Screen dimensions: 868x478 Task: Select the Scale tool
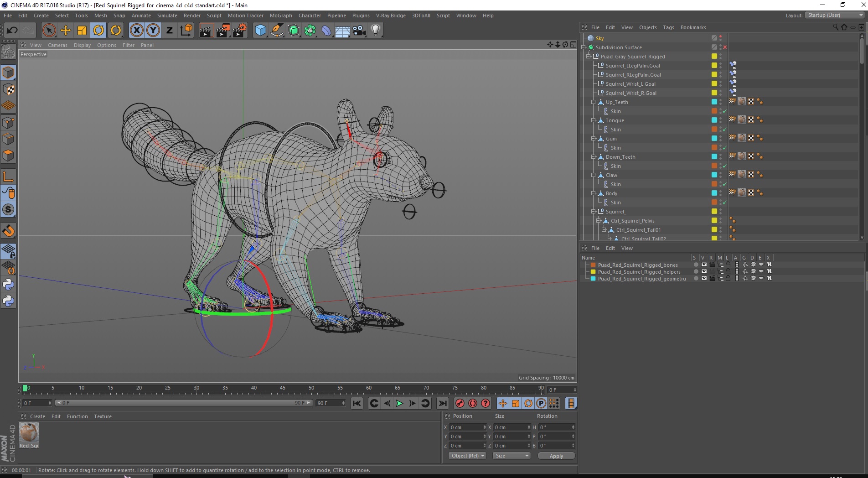click(x=82, y=31)
